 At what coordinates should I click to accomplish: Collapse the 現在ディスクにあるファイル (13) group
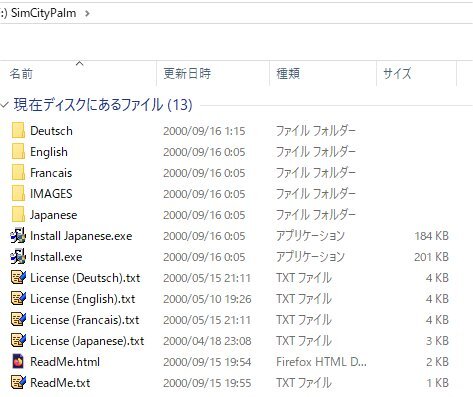tap(4, 105)
